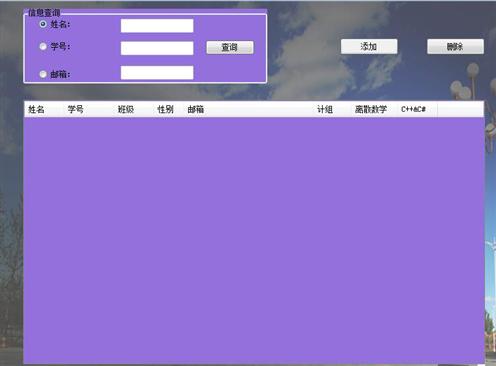Select the 学号 radio button
496x366 pixels.
[43, 46]
